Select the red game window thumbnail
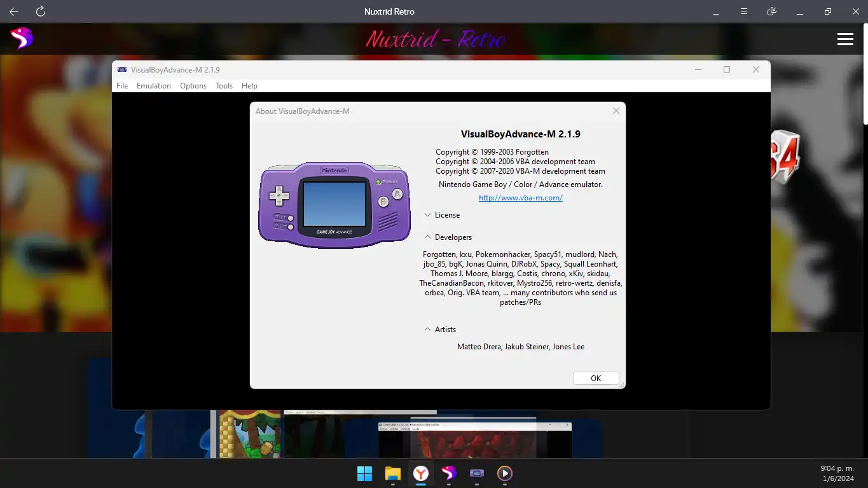Viewport: 868px width, 488px height. click(x=474, y=440)
